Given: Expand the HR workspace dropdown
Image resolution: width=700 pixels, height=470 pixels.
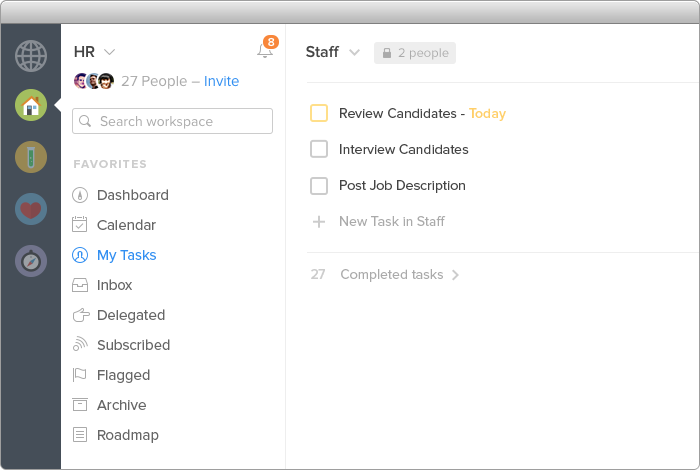Looking at the screenshot, I should (109, 52).
